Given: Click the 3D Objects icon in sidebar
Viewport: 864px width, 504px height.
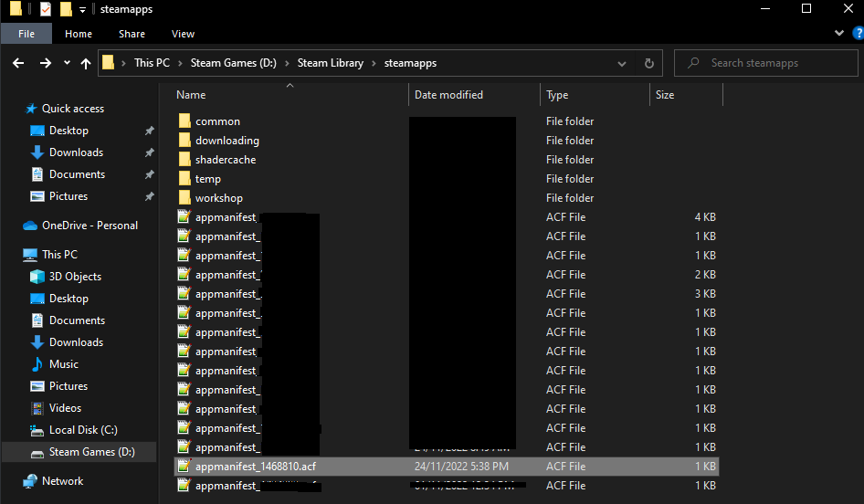Looking at the screenshot, I should point(37,277).
